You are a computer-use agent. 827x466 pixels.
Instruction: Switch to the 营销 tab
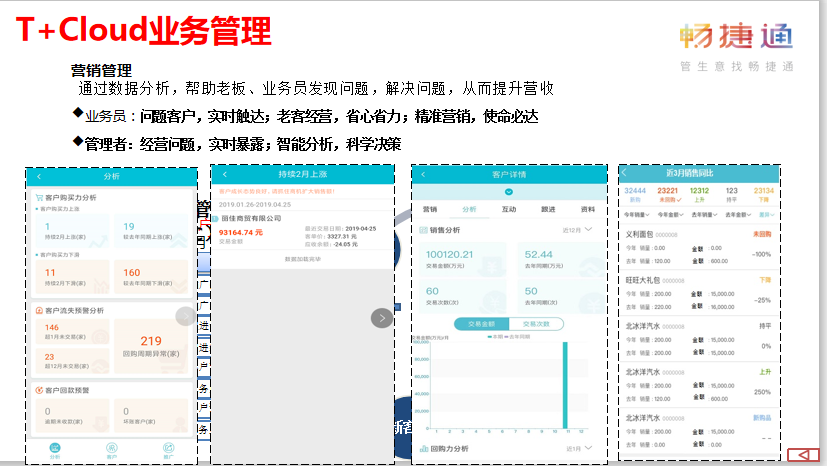pyautogui.click(x=430, y=209)
